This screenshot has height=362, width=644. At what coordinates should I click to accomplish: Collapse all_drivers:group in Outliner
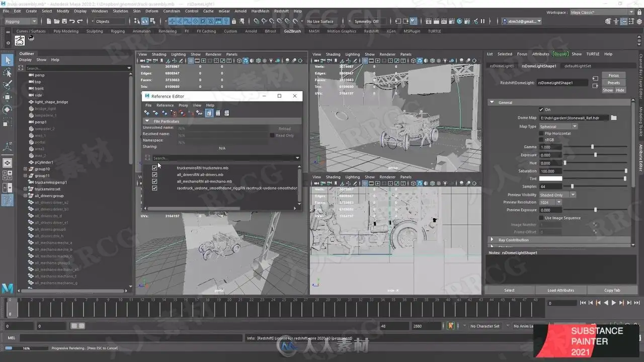pos(25,196)
